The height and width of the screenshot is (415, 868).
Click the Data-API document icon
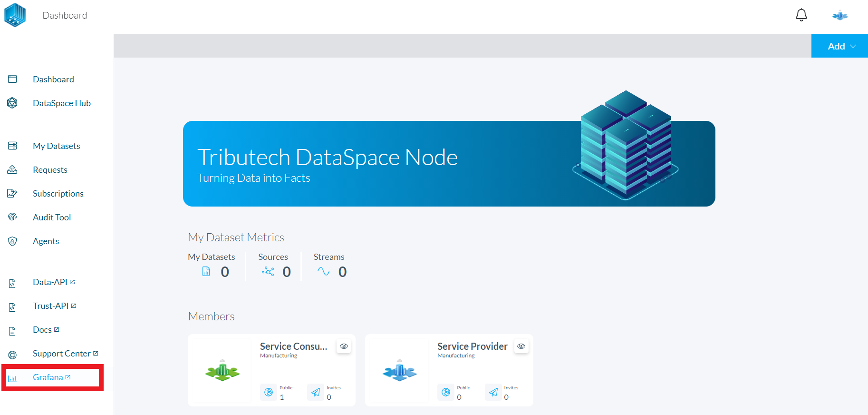tap(12, 284)
